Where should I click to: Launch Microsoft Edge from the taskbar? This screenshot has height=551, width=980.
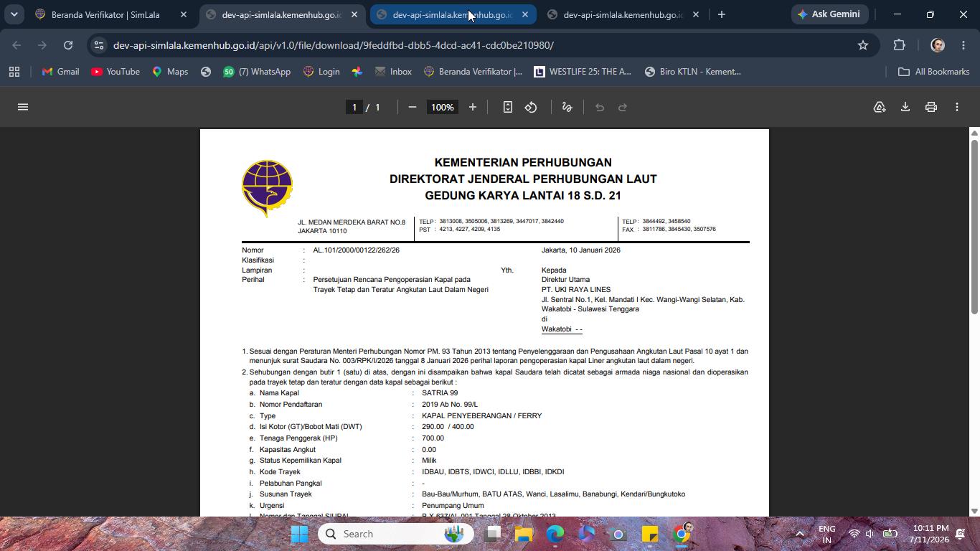(555, 534)
